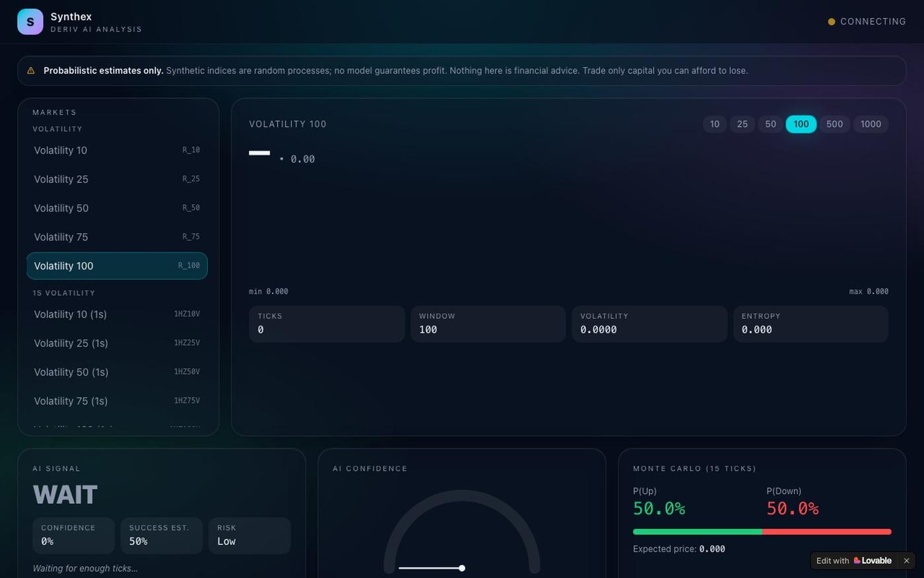Click the AI confidence gauge needle

click(432, 568)
